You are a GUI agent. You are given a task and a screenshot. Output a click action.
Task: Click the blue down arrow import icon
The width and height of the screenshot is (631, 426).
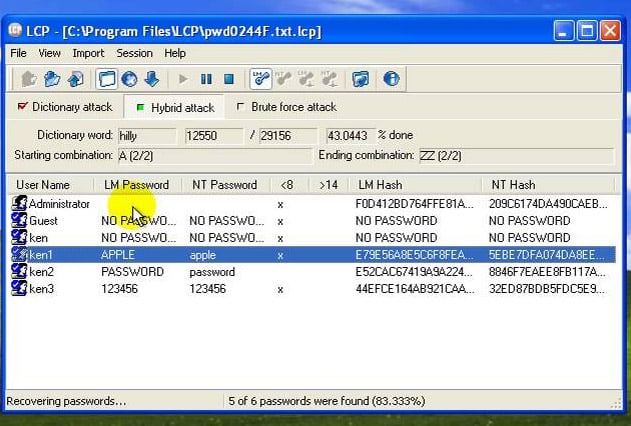[152, 79]
